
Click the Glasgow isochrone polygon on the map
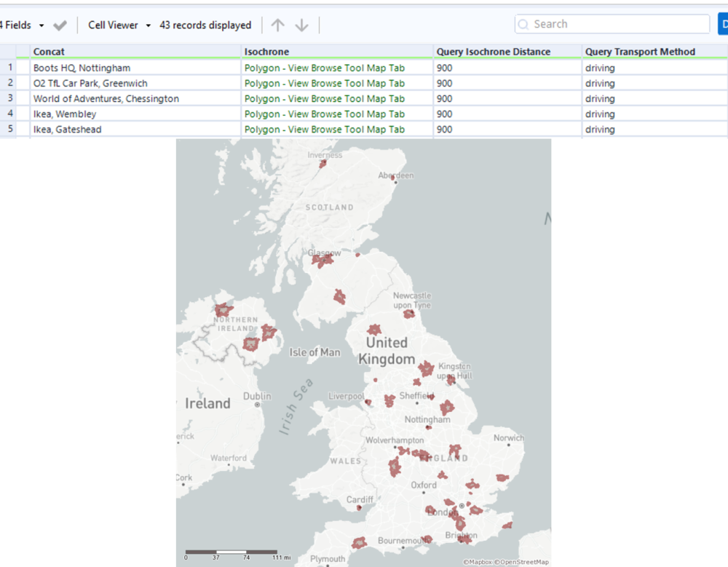tap(323, 261)
